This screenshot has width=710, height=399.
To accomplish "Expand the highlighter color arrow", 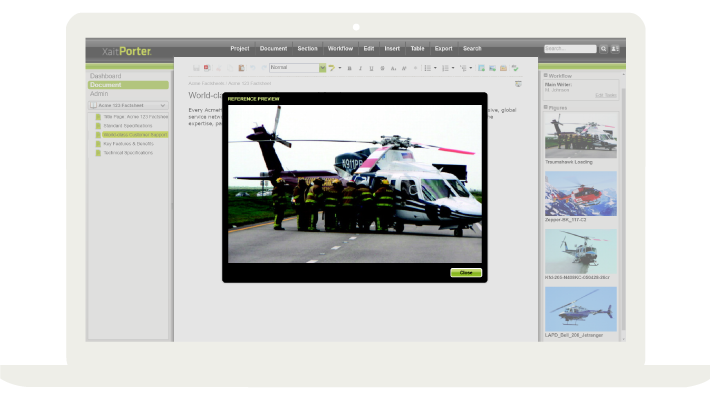I will (x=340, y=68).
